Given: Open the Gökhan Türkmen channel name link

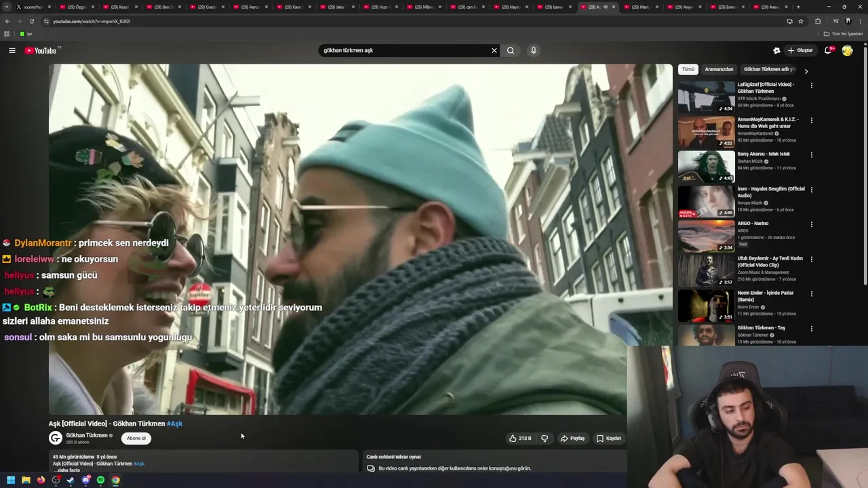Looking at the screenshot, I should click(x=87, y=435).
